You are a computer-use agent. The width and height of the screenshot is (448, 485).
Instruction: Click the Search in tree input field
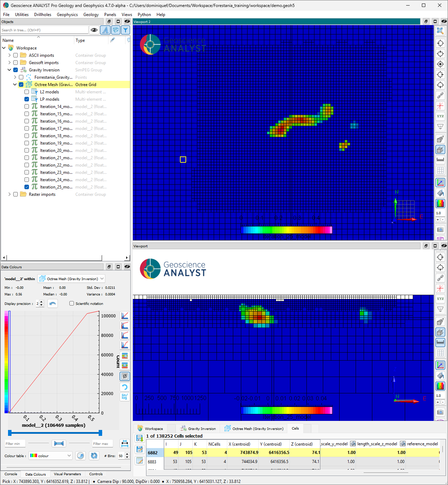point(44,30)
